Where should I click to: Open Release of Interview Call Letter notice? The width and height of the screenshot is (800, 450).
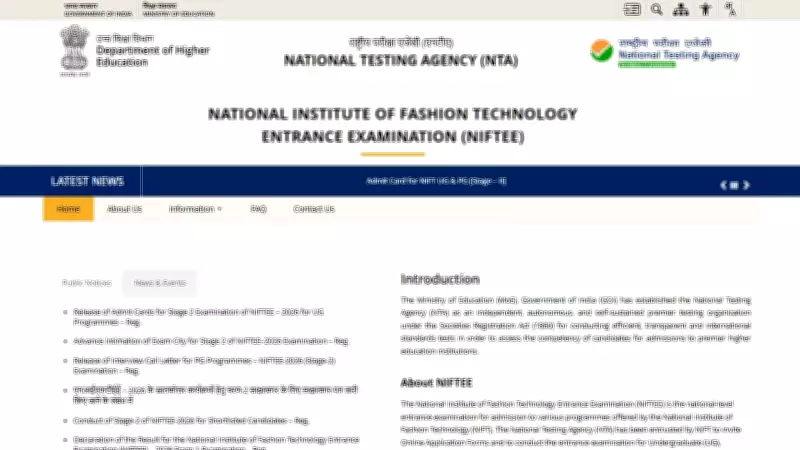coord(204,365)
